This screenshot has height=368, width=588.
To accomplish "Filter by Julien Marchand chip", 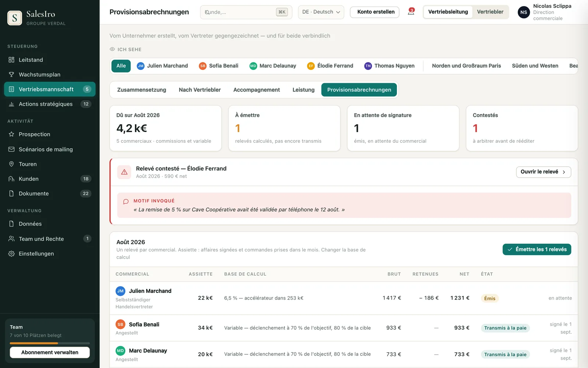I will (x=162, y=66).
